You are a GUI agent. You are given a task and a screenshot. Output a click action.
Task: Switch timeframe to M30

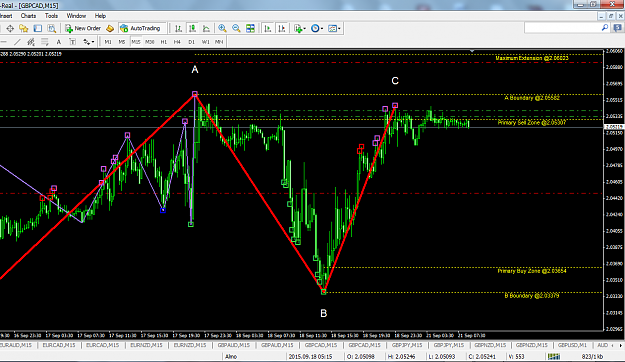[x=149, y=42]
